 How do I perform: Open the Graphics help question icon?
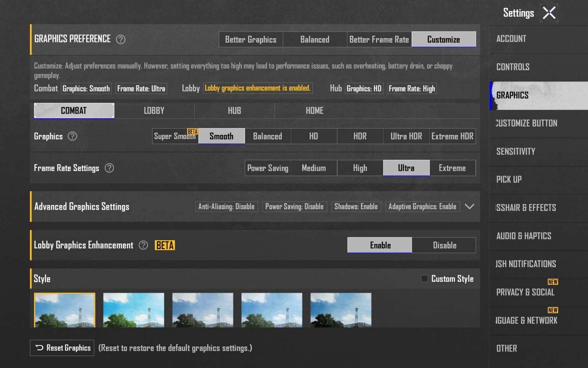[72, 136]
